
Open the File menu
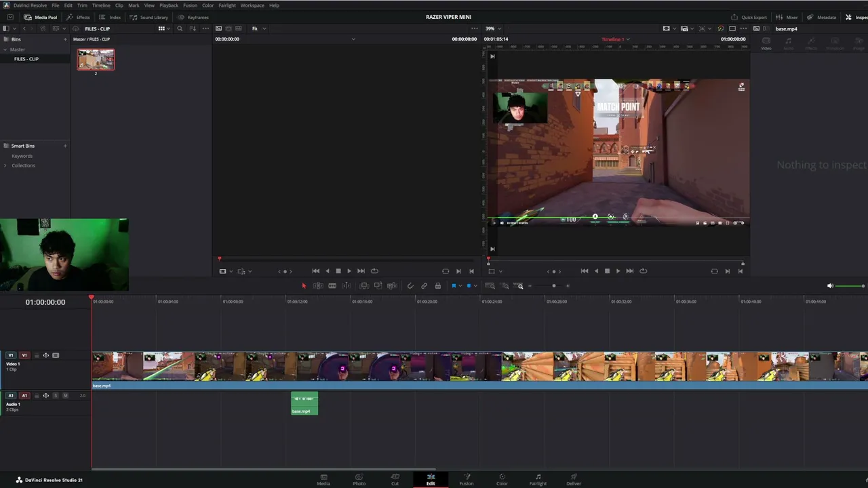(56, 5)
